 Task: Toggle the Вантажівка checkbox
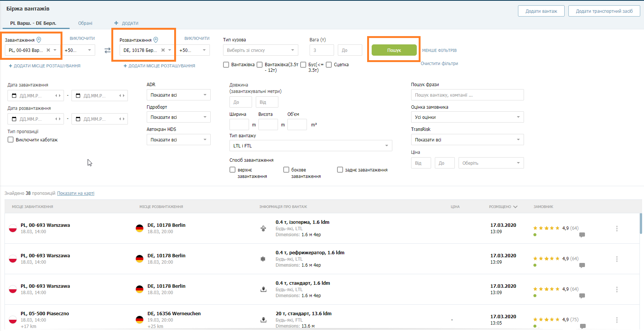pos(226,65)
